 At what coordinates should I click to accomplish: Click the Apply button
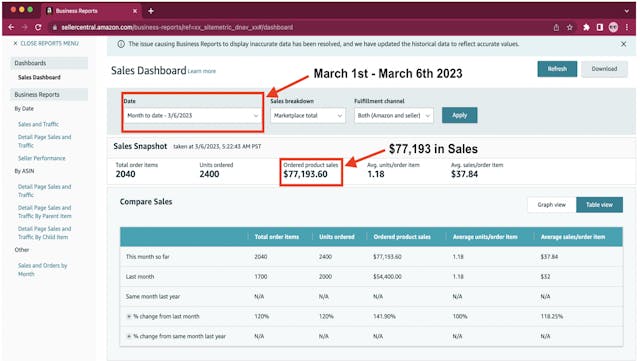pos(459,115)
